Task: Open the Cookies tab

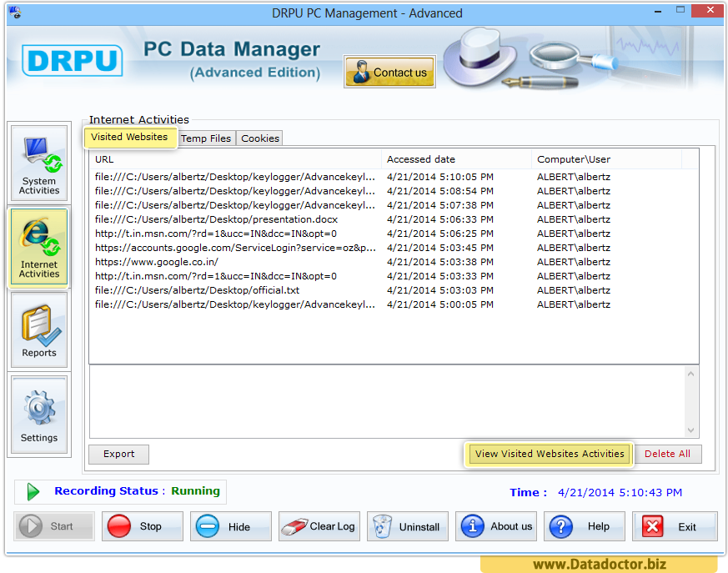Action: (259, 138)
